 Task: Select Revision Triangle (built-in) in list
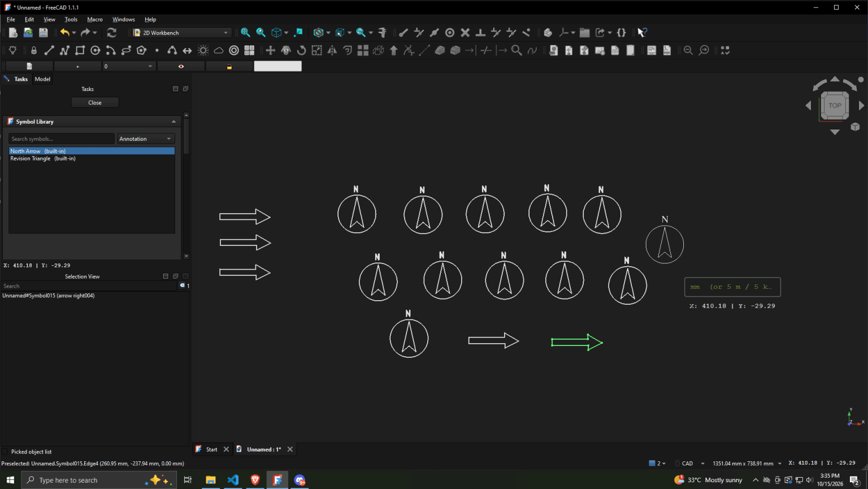[x=92, y=158]
